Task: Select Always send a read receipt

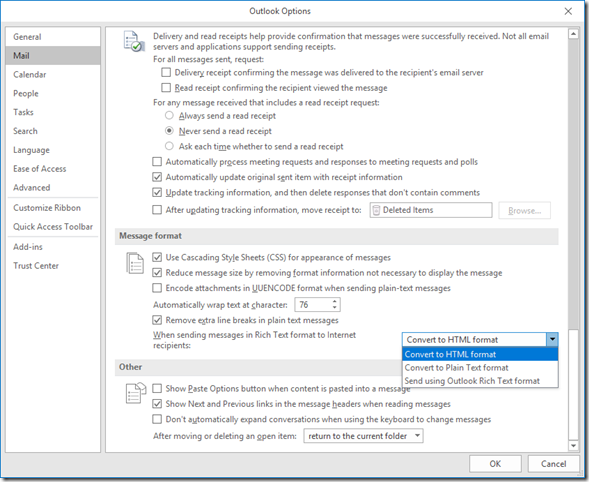Action: (169, 115)
